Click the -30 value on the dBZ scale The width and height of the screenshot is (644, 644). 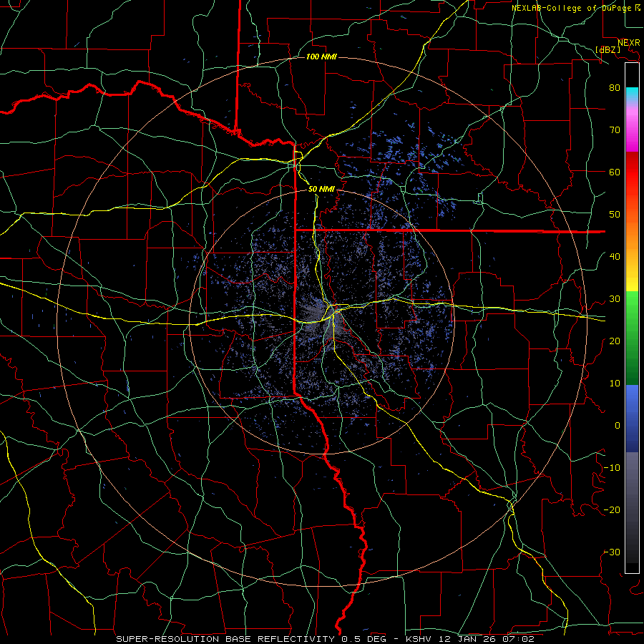pyautogui.click(x=612, y=552)
